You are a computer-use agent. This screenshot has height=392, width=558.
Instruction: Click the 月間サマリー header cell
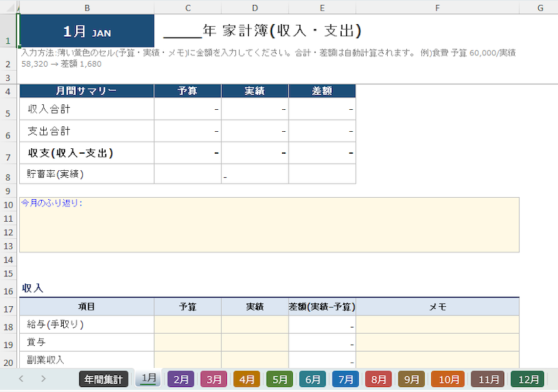(87, 91)
